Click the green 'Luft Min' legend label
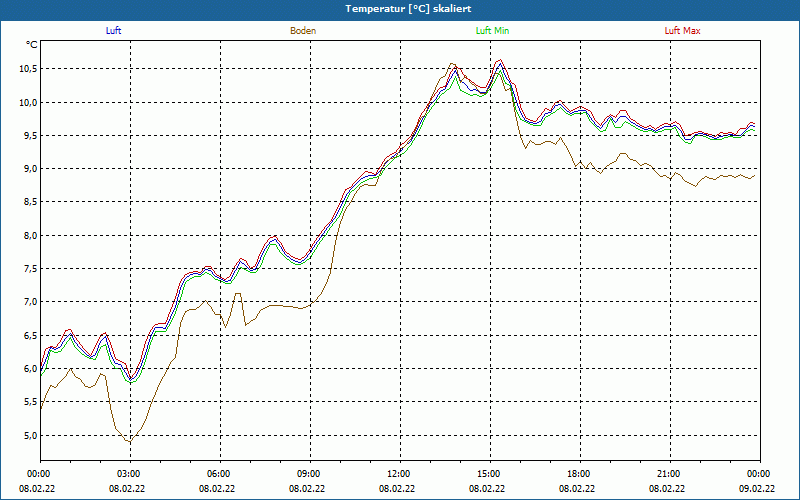The height and width of the screenshot is (500, 800). pos(492,31)
